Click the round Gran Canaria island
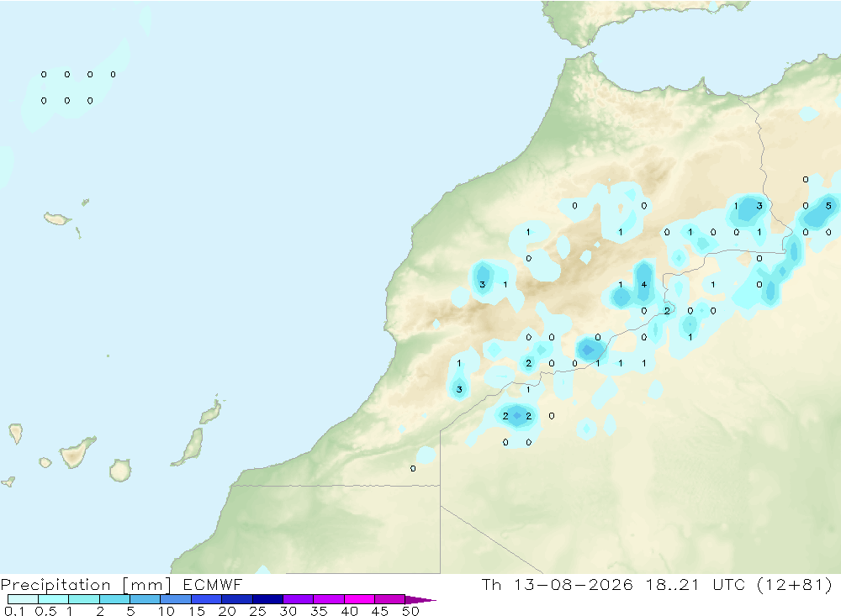 pyautogui.click(x=120, y=470)
